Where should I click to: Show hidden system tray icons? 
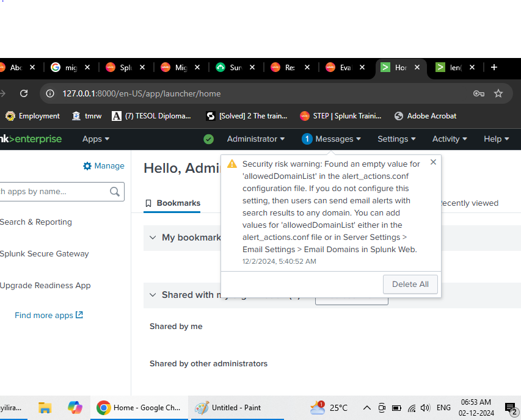click(367, 408)
